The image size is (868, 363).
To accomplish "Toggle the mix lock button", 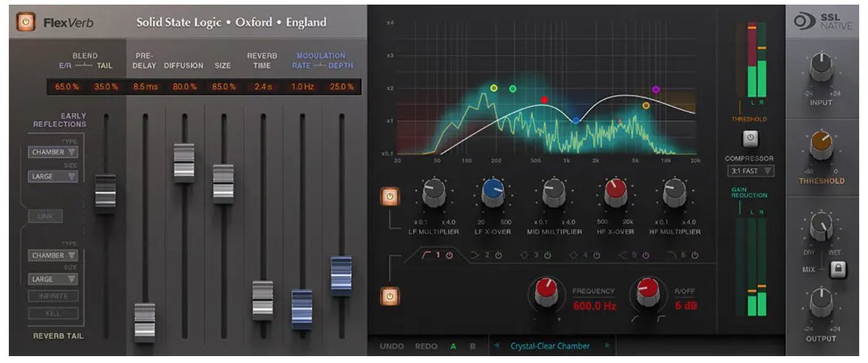I will (x=838, y=269).
